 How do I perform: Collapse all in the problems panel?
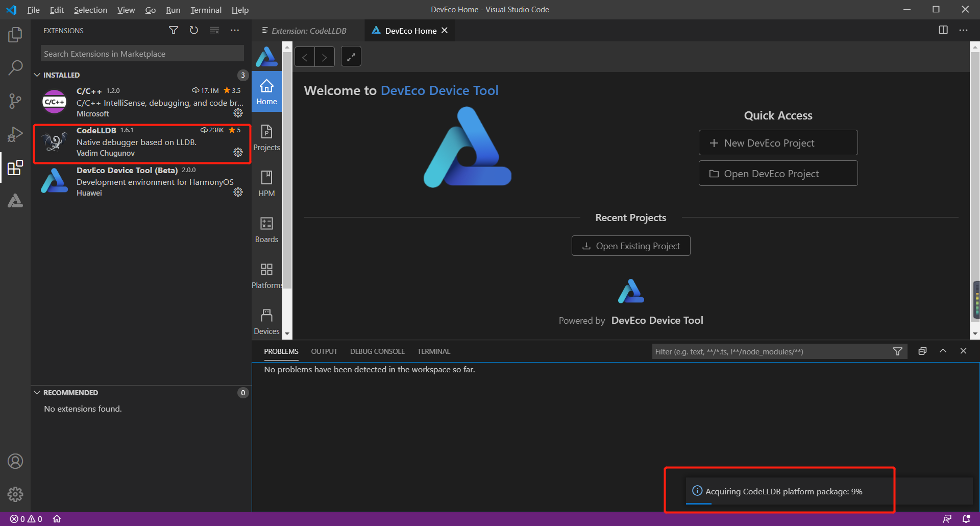pyautogui.click(x=922, y=351)
